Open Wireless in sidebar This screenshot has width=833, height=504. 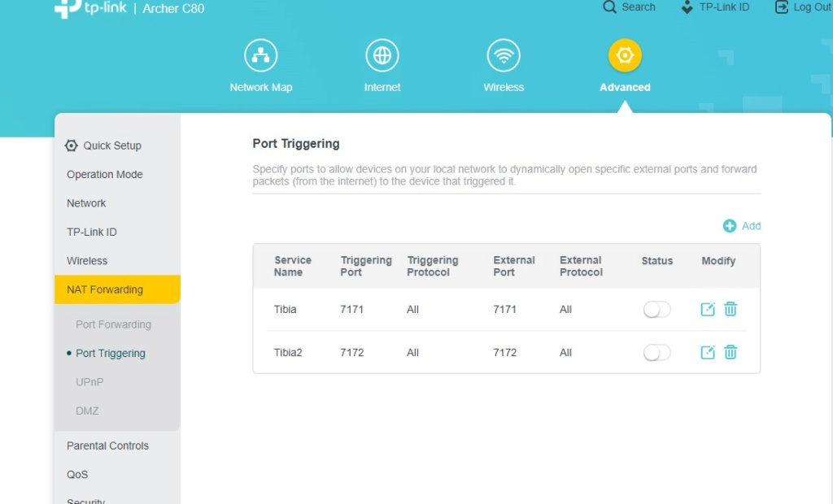[87, 261]
